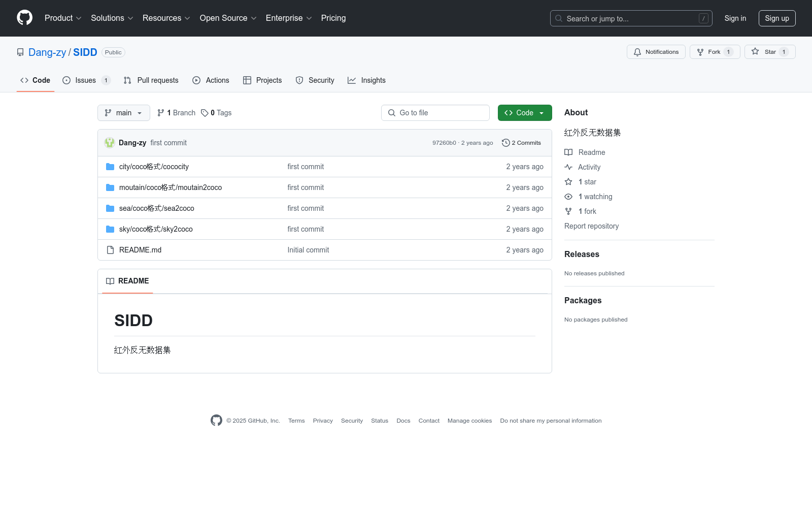812x508 pixels.
Task: View the 2 Commits history
Action: pos(521,143)
